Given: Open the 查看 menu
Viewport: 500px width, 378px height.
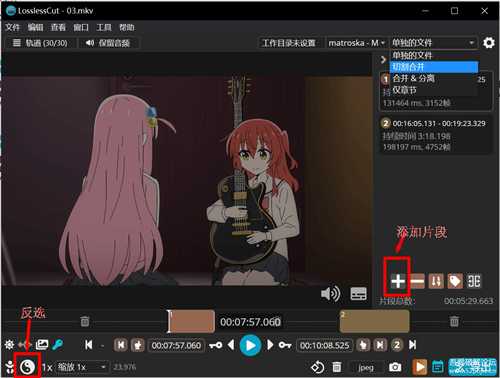Looking at the screenshot, I should pos(58,27).
